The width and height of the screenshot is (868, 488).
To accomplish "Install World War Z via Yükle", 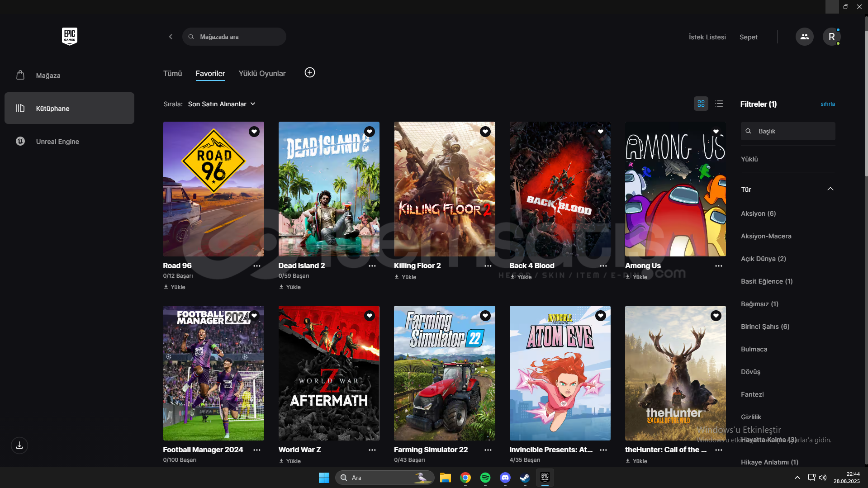I will click(x=290, y=461).
